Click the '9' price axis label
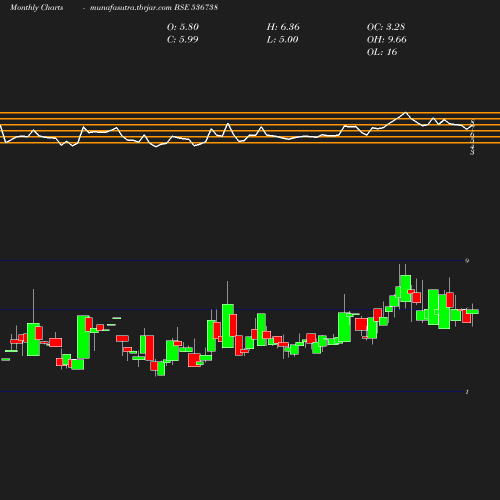 [x=467, y=261]
